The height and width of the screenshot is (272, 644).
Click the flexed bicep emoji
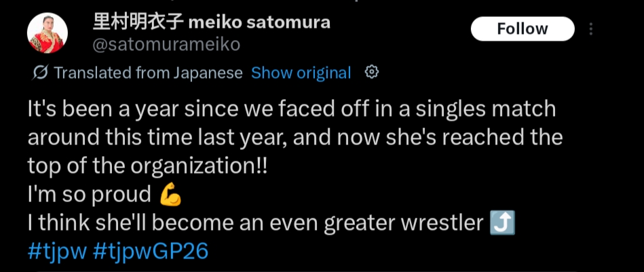point(170,195)
